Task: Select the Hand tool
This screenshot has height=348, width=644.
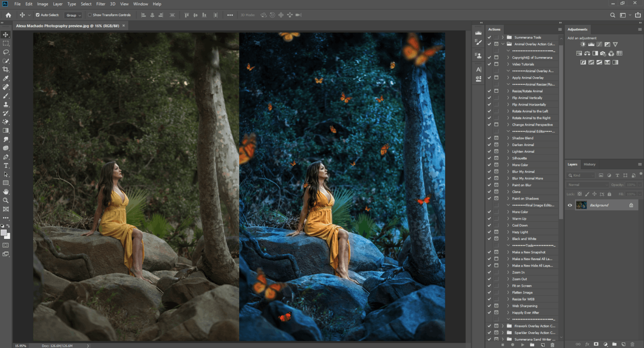Action: point(6,192)
